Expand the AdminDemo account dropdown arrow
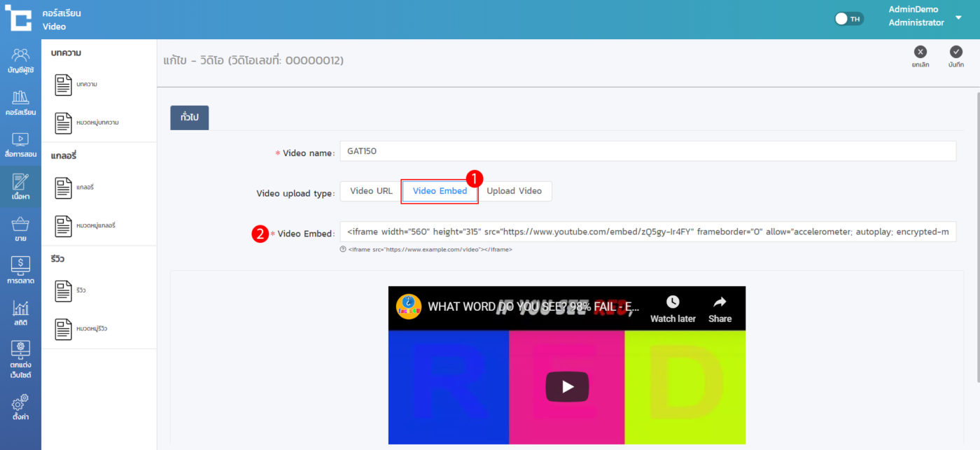Image resolution: width=980 pixels, height=450 pixels. tap(958, 17)
